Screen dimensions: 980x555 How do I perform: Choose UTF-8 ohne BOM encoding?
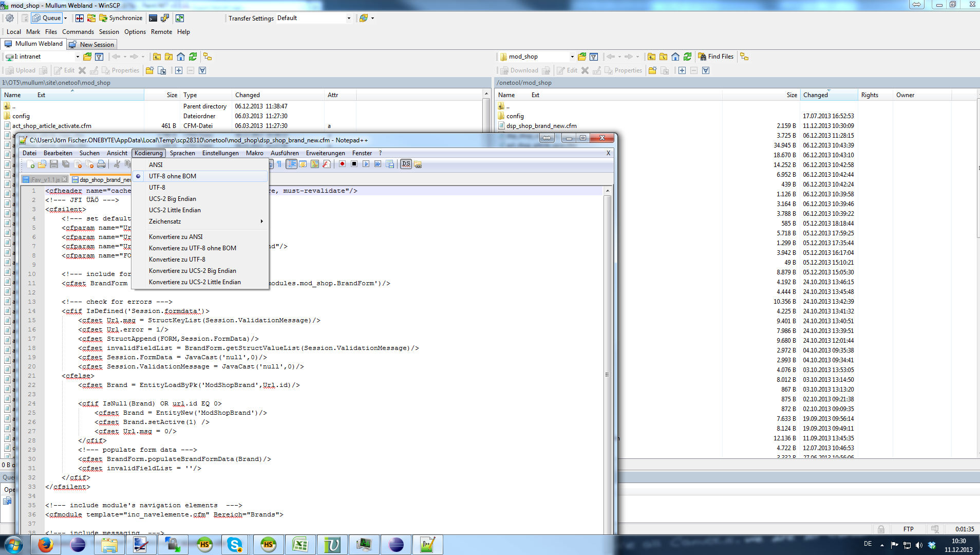click(173, 176)
